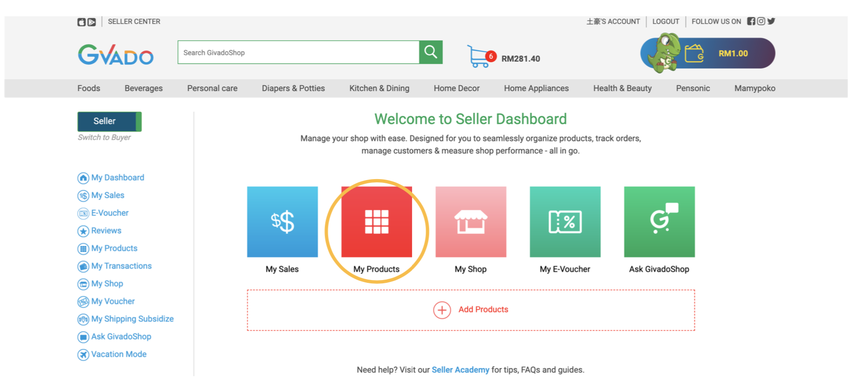The height and width of the screenshot is (388, 868).
Task: Open My Dashboard sidebar link text
Action: pos(118,178)
